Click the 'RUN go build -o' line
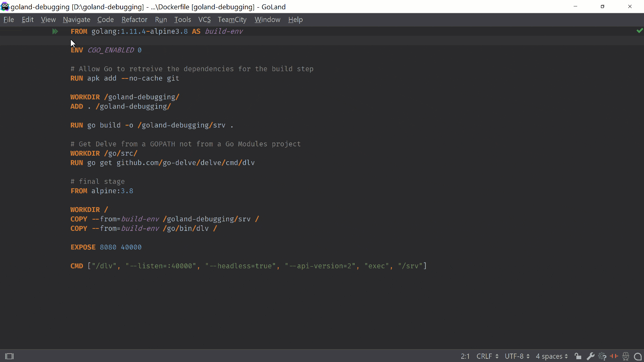 (152, 125)
